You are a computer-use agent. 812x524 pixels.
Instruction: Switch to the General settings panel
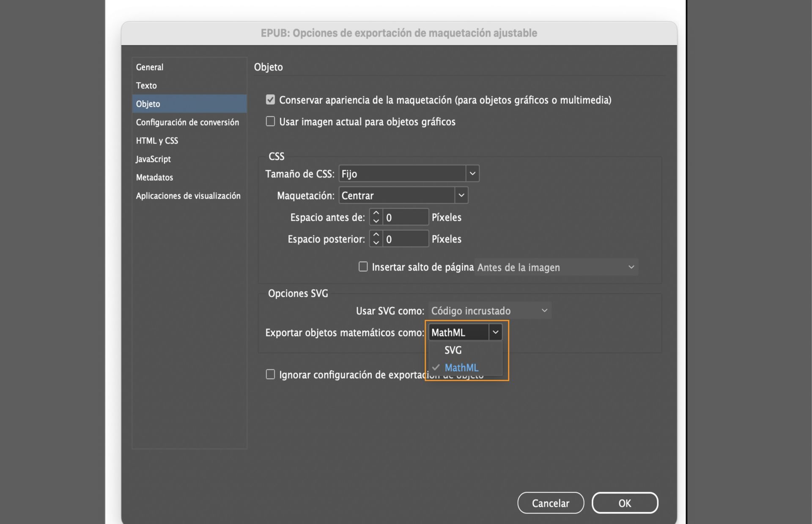149,67
